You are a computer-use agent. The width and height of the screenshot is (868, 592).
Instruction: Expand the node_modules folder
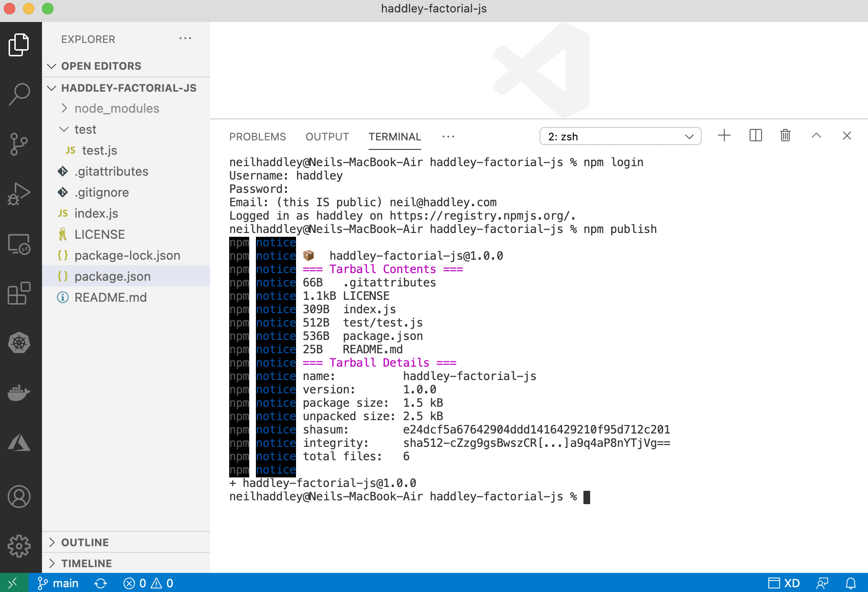point(116,108)
